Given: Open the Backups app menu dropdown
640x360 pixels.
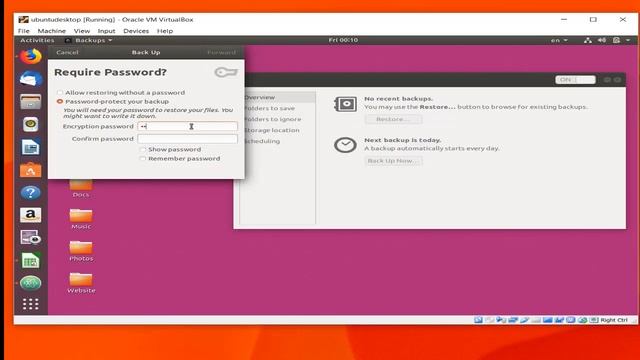Looking at the screenshot, I should tap(89, 40).
